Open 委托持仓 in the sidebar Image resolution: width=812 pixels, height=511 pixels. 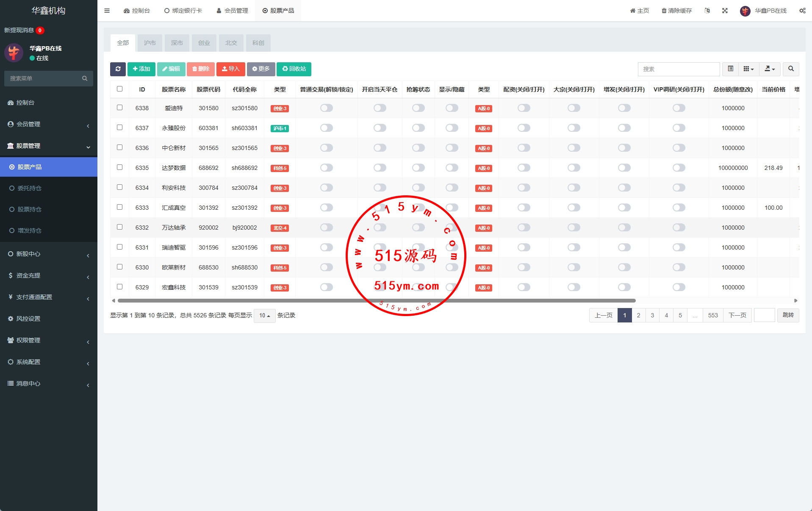point(30,188)
